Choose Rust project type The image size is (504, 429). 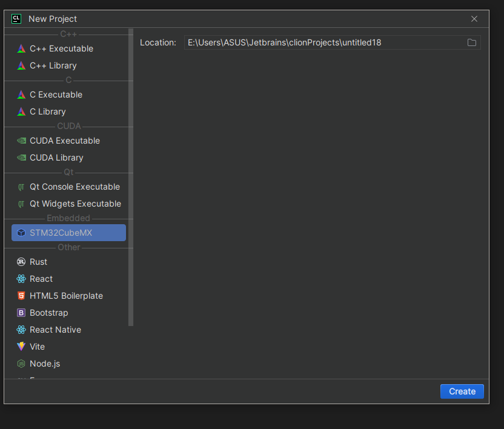(68, 262)
